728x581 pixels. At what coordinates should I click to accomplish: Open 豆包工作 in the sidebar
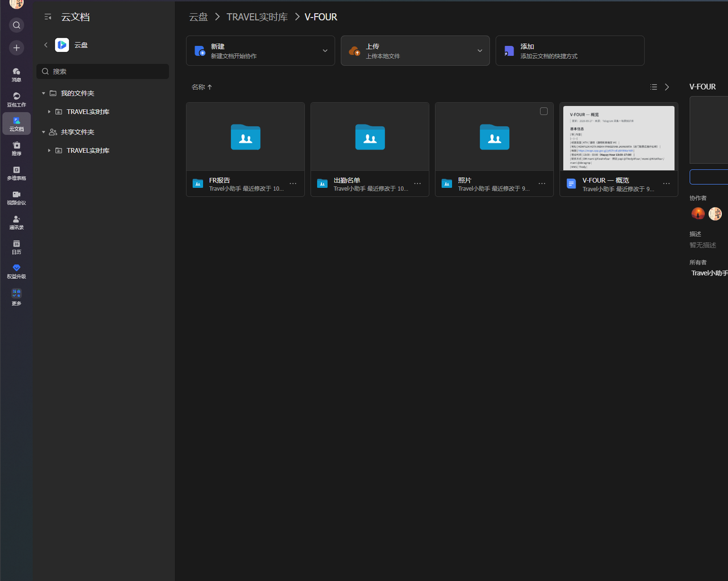pyautogui.click(x=16, y=99)
